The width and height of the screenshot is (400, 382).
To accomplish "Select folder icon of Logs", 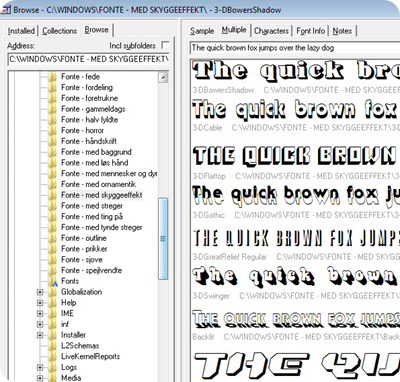I will click(52, 367).
